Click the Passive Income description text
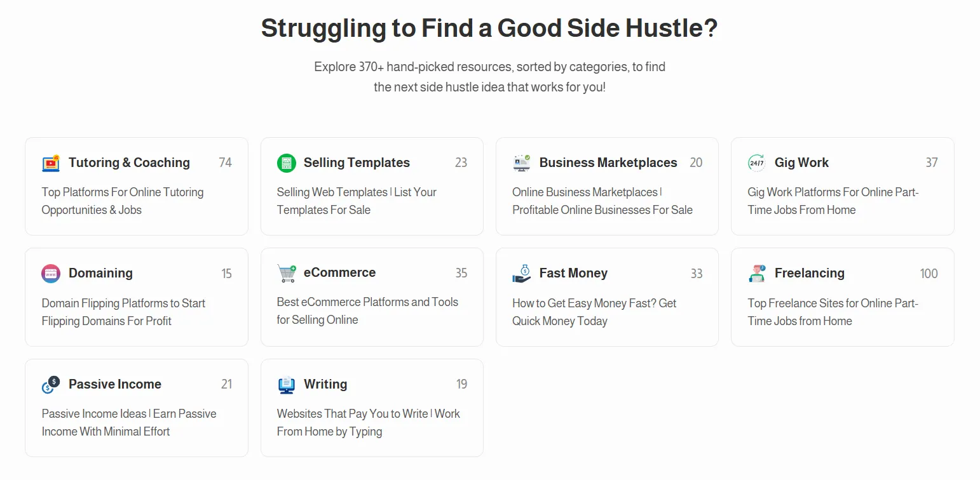 (129, 422)
